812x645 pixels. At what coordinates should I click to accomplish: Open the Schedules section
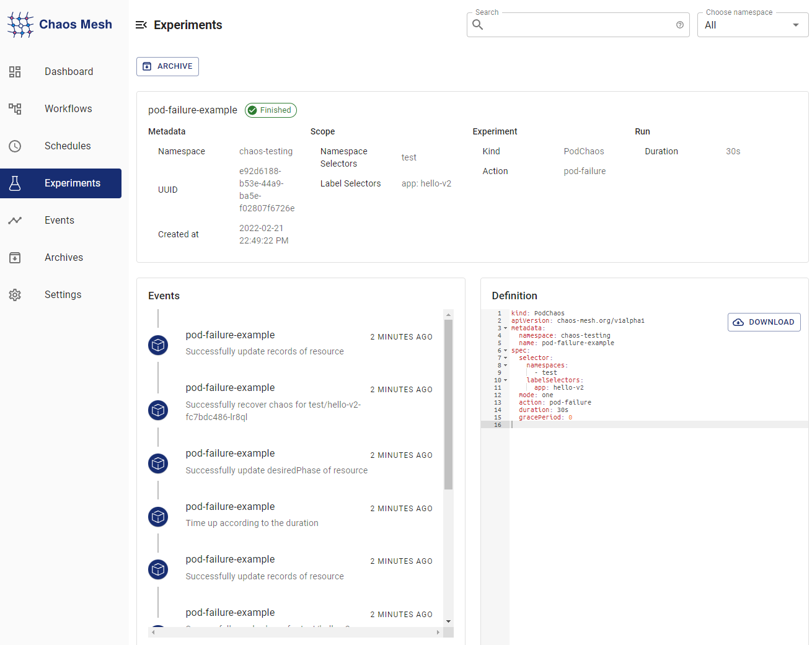[61, 146]
